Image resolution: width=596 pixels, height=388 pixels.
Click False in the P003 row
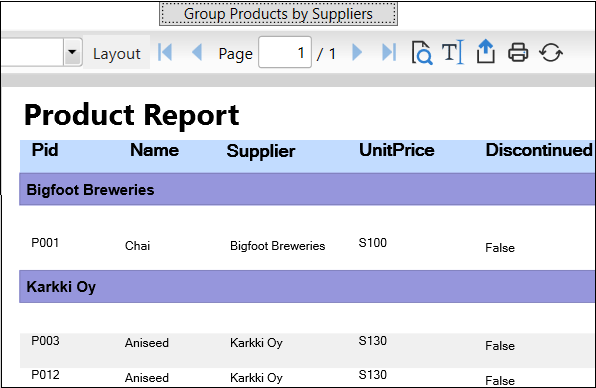500,346
